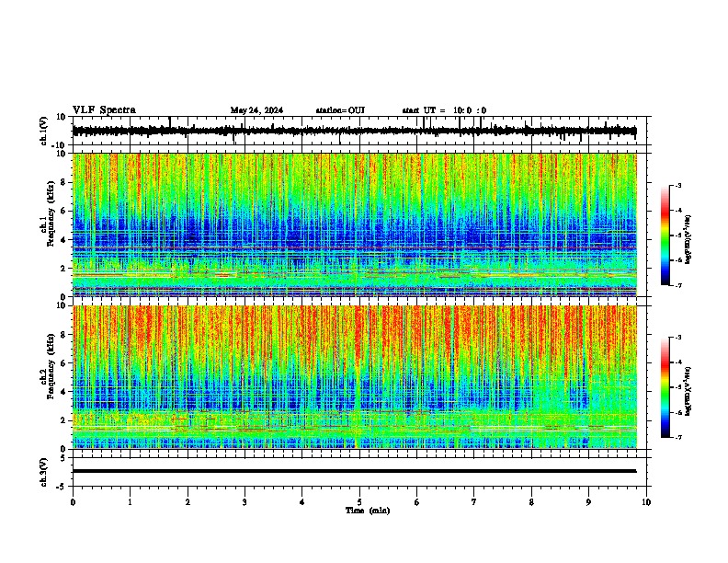The image size is (728, 563).
Task: Click the '5' tick on ch.3(V) axis
Action: click(x=63, y=457)
